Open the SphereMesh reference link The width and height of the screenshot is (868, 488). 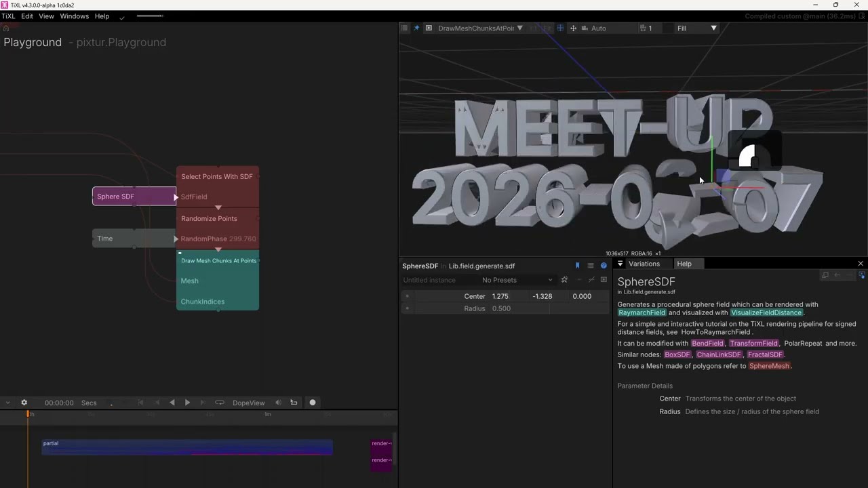[x=770, y=366]
